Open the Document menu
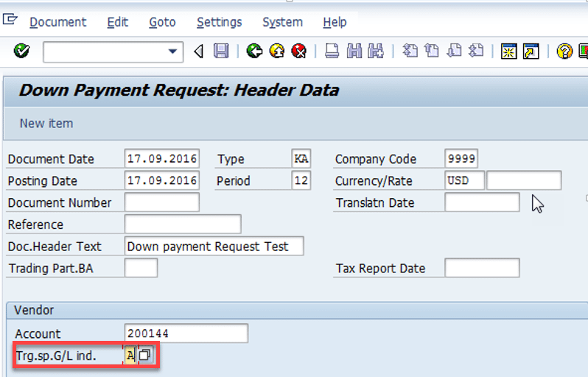Screen dimensions: 588x377 [x=58, y=23]
